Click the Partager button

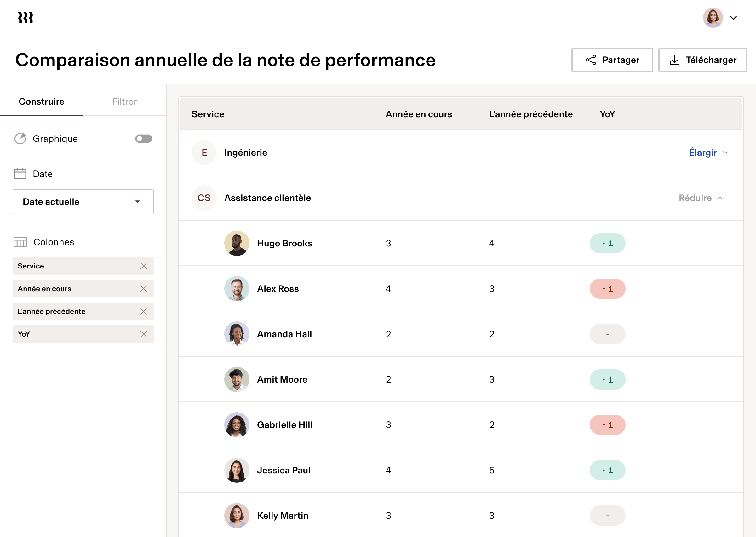[612, 60]
